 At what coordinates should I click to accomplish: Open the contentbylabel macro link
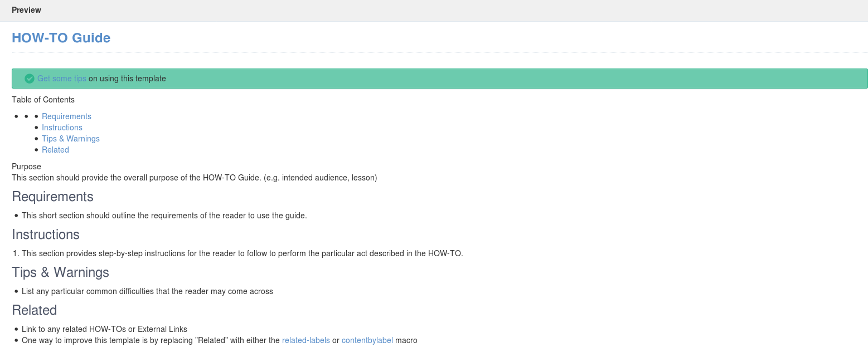pyautogui.click(x=367, y=340)
